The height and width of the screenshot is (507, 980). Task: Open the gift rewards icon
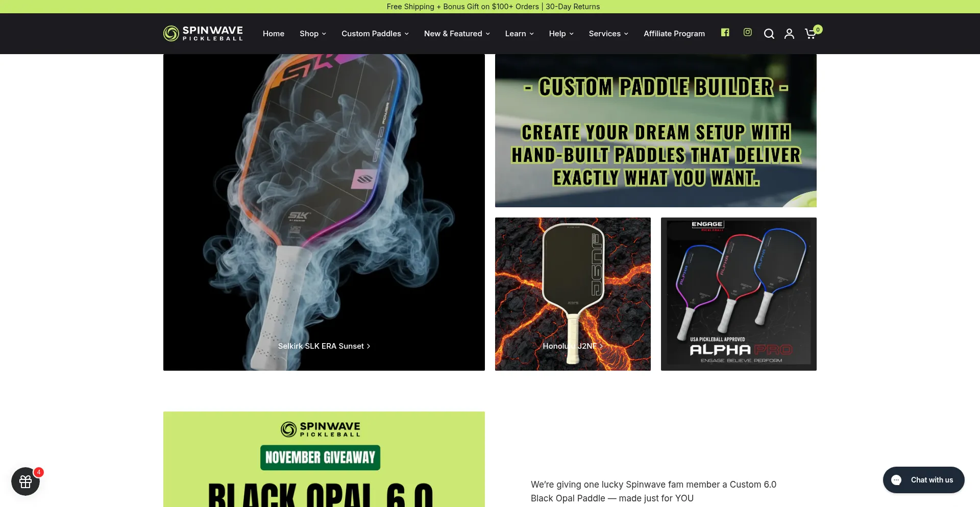click(x=26, y=481)
